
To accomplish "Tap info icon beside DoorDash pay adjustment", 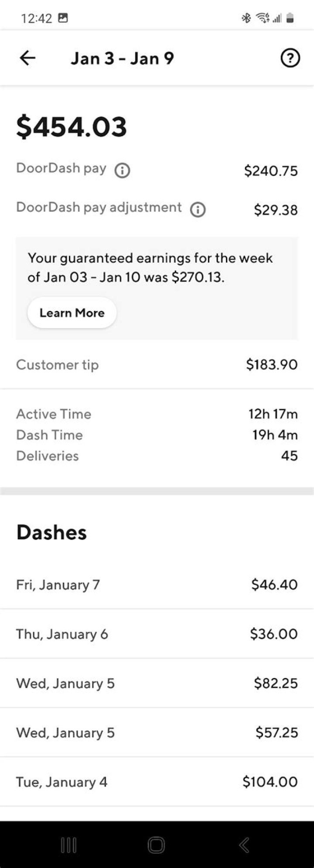I will [x=198, y=209].
